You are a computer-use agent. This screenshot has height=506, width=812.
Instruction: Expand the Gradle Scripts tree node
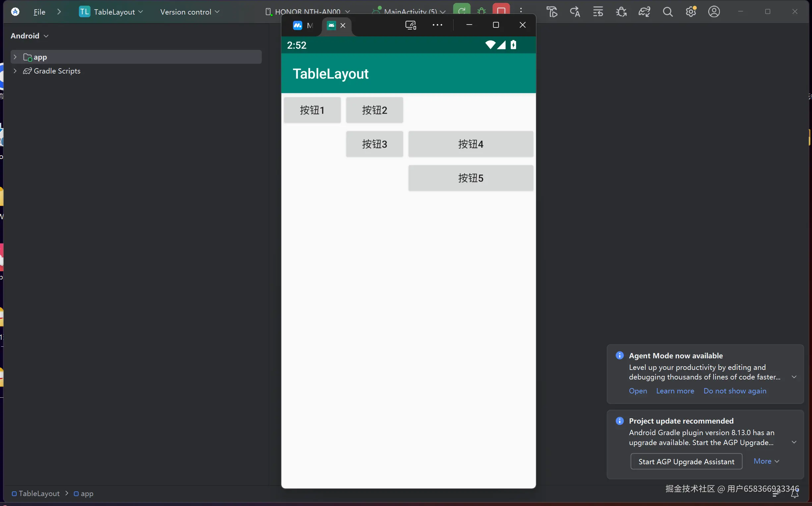(15, 71)
